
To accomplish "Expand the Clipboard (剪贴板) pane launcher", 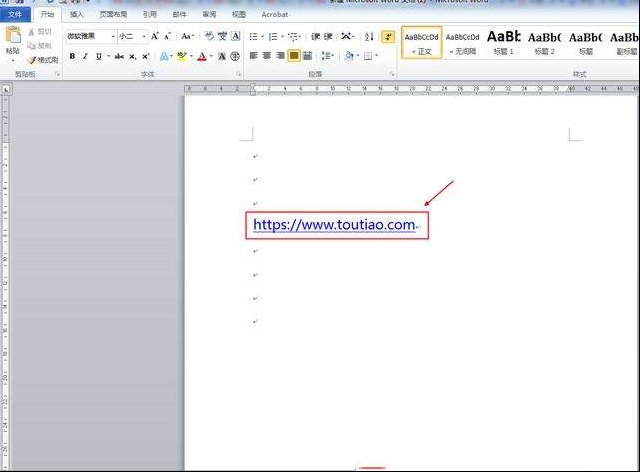I will 57,74.
